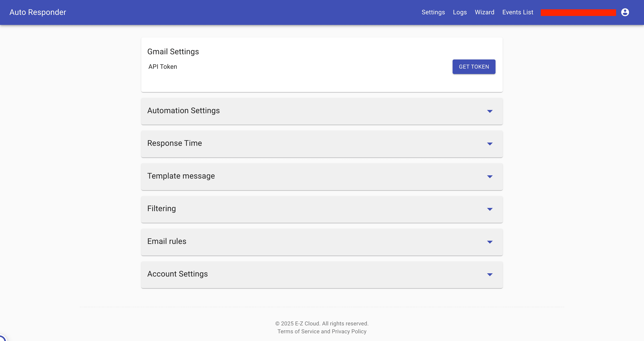The height and width of the screenshot is (341, 644).
Task: Expand the Template message arrow
Action: click(x=490, y=177)
